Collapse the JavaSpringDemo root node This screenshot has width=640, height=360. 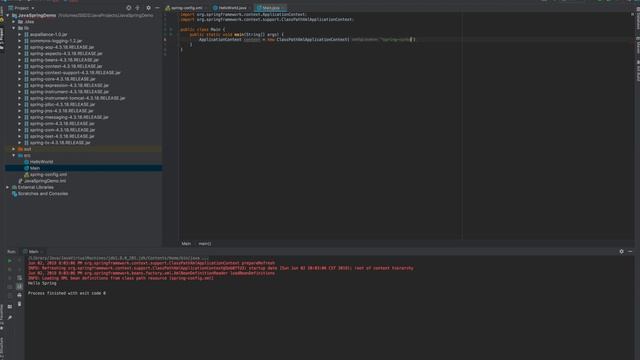pyautogui.click(x=8, y=16)
